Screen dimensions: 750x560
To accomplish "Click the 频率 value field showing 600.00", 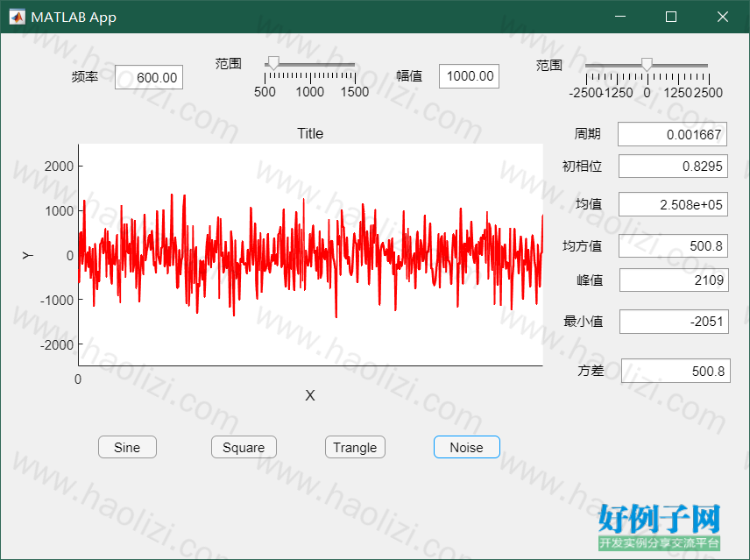I will tap(149, 77).
